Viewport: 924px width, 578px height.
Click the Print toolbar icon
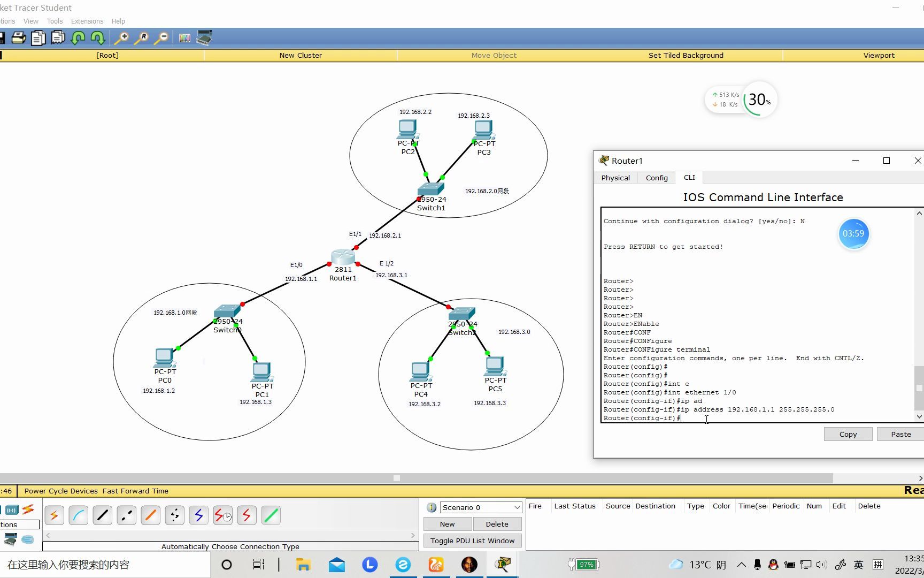(x=19, y=37)
